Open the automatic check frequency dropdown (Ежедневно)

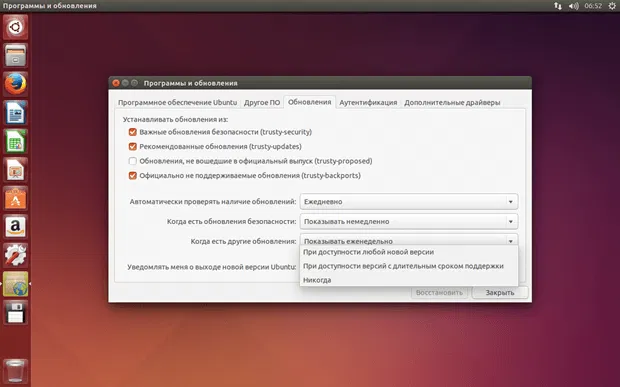(409, 202)
